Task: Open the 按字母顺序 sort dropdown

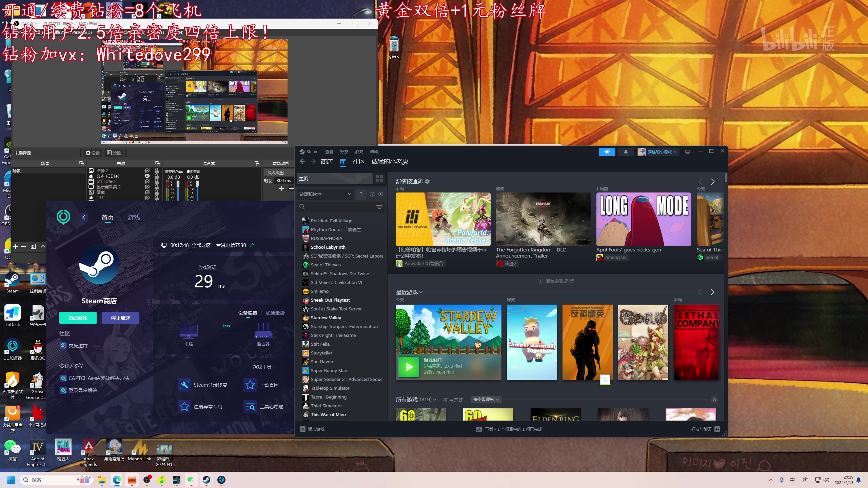Action: pyautogui.click(x=486, y=400)
